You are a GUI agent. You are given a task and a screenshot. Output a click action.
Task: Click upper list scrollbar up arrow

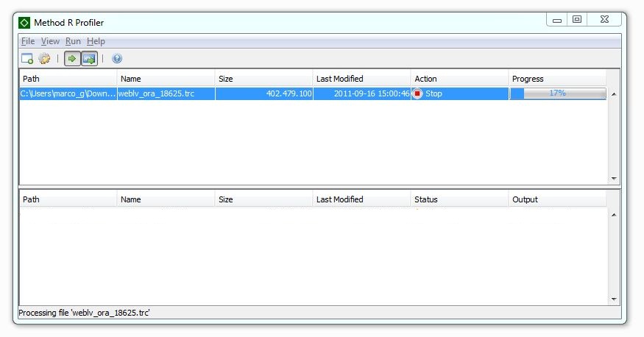click(614, 94)
